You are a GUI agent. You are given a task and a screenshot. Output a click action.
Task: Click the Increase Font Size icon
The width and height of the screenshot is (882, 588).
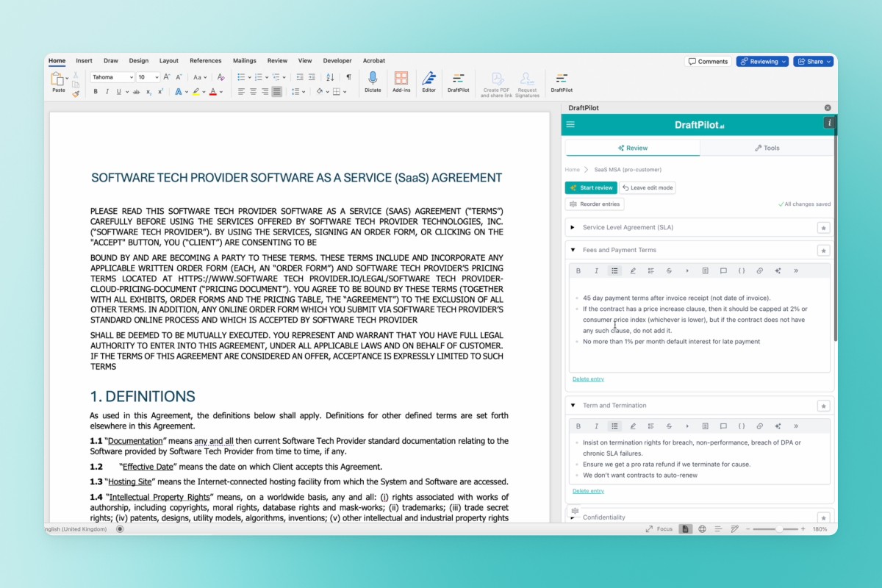pyautogui.click(x=167, y=77)
